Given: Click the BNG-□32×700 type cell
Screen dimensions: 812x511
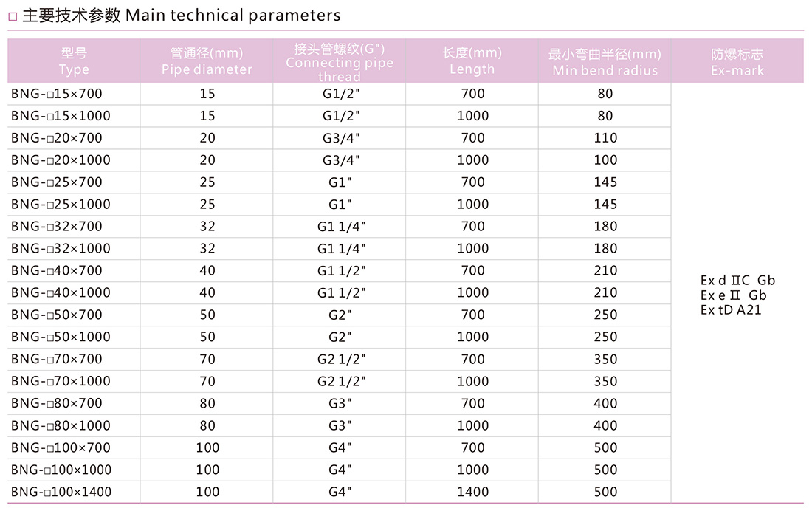Looking at the screenshot, I should pos(56,227).
